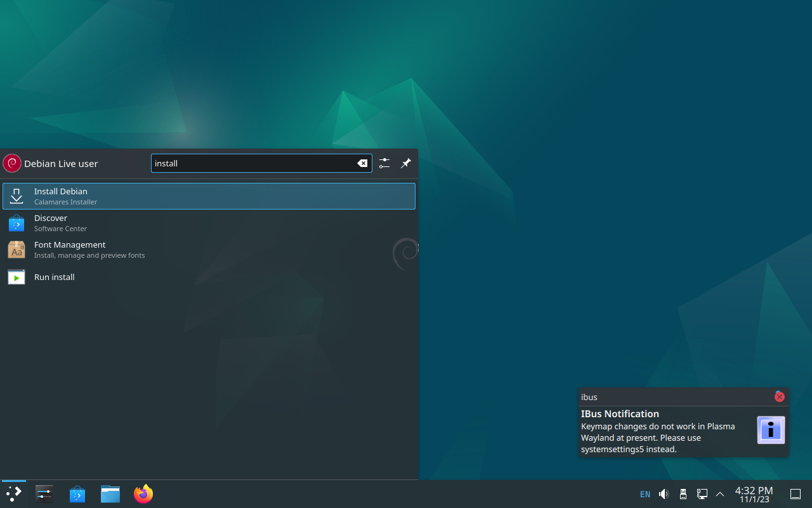
Task: Select the Run install command entry
Action: [209, 277]
